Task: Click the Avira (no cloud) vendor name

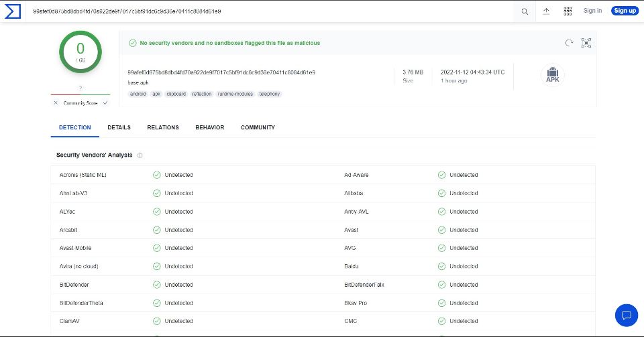Action: coord(79,266)
